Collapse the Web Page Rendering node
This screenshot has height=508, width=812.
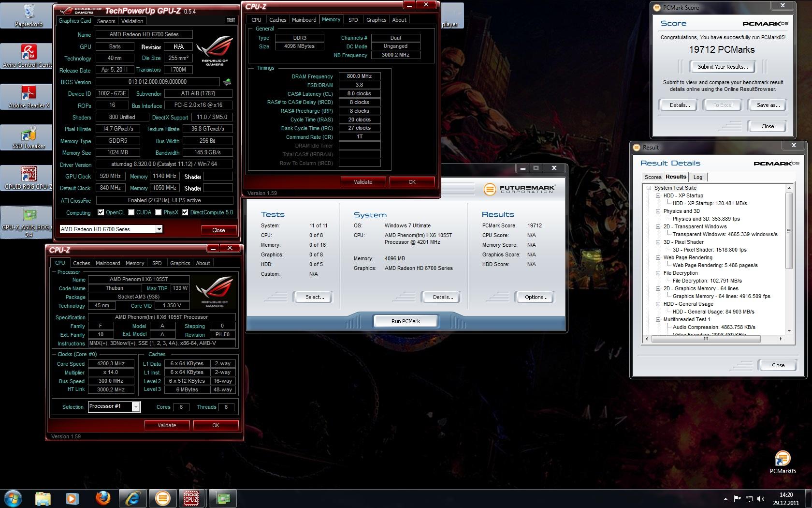tap(658, 257)
